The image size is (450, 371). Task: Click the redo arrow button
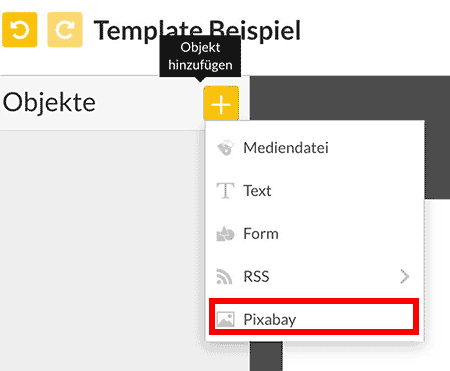(x=65, y=30)
